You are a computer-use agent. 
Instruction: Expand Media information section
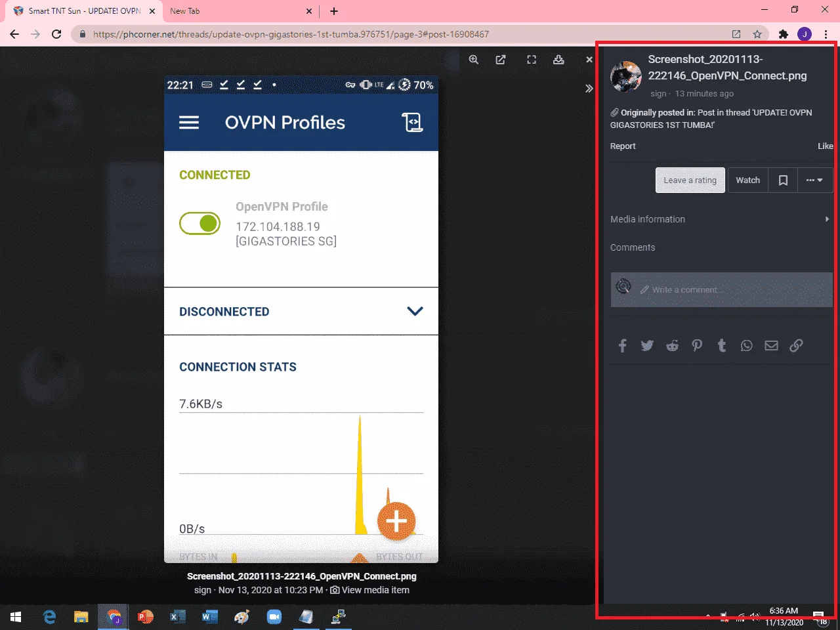[720, 219]
